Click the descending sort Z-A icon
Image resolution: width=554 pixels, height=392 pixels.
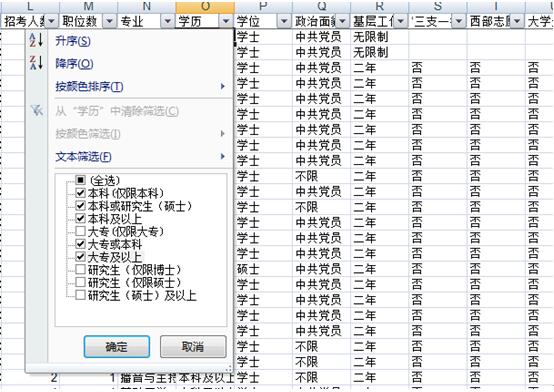[x=36, y=63]
